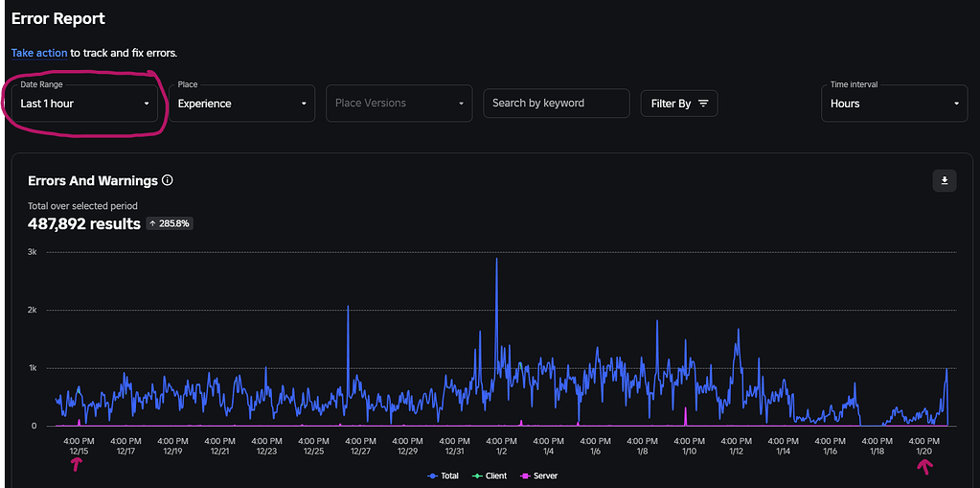Click the 4:00 PM 12/15 axis label
980x488 pixels.
[79, 446]
